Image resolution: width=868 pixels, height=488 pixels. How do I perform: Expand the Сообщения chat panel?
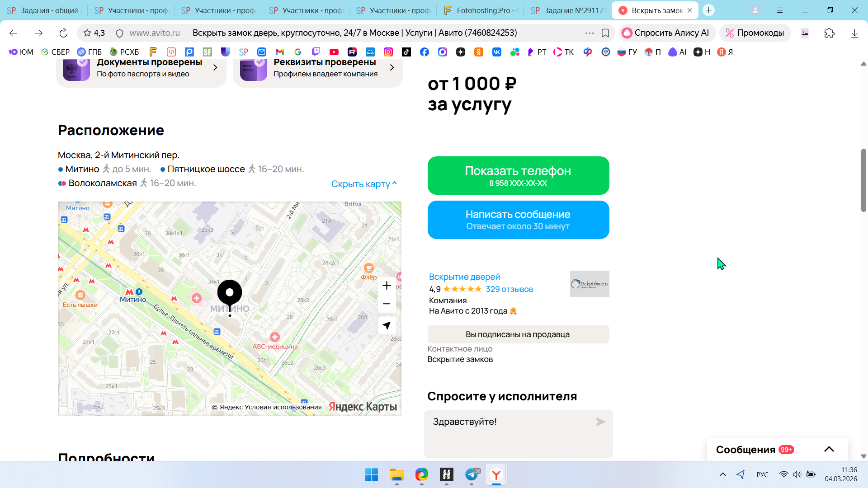tap(829, 449)
